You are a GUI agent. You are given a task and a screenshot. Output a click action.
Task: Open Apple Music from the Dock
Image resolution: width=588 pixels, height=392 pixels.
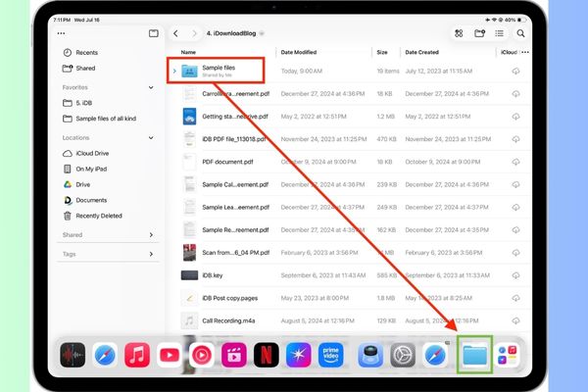137,355
